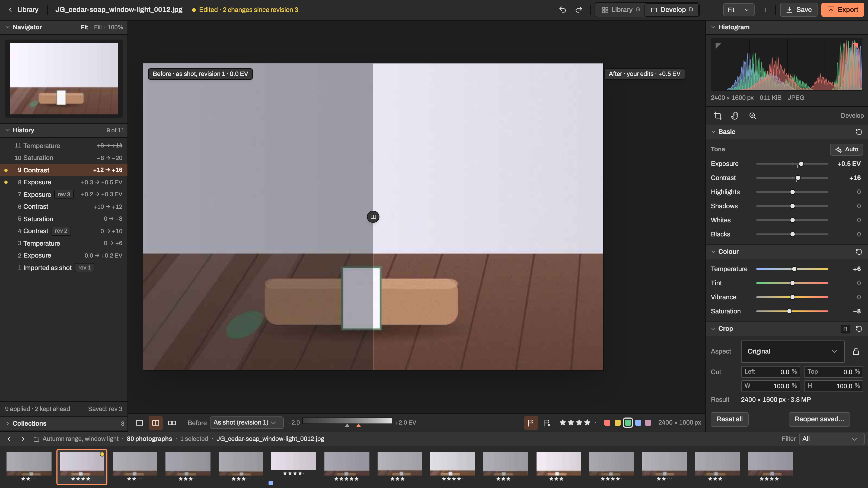This screenshot has width=868, height=488.
Task: Open the Filter All dropdown
Action: (x=831, y=439)
